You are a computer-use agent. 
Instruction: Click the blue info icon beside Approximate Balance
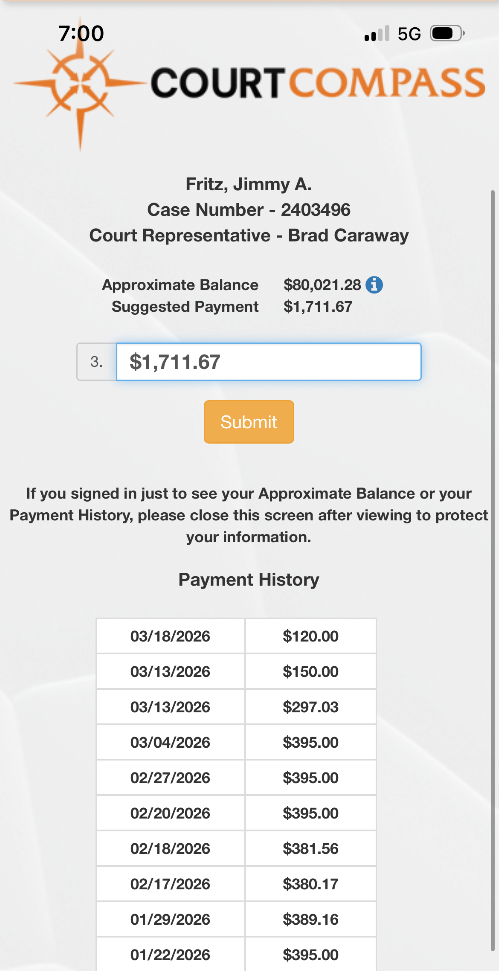[x=374, y=285]
